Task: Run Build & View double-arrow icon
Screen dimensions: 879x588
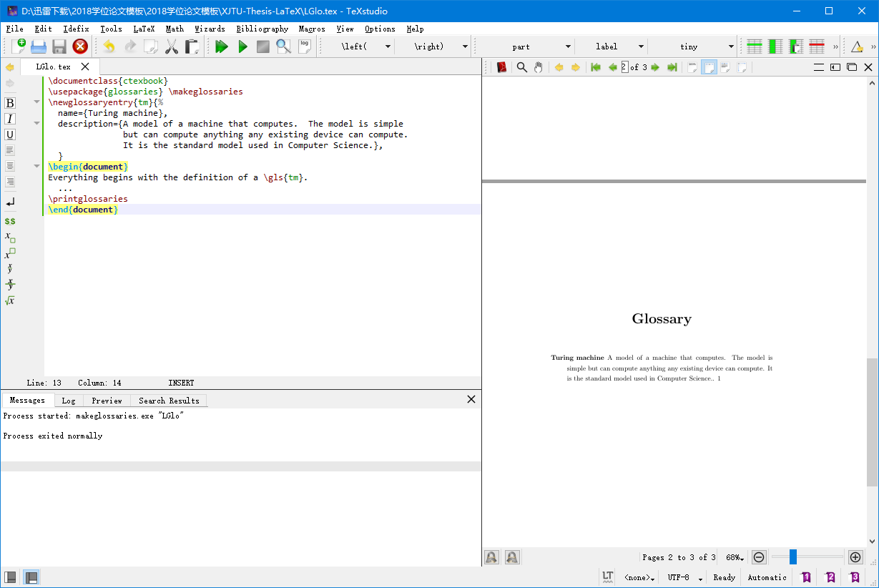Action: pyautogui.click(x=222, y=46)
